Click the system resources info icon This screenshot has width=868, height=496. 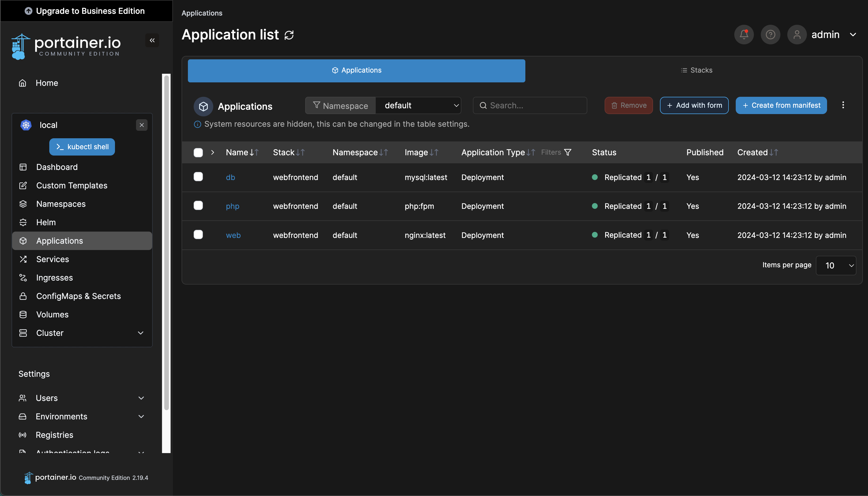(197, 124)
